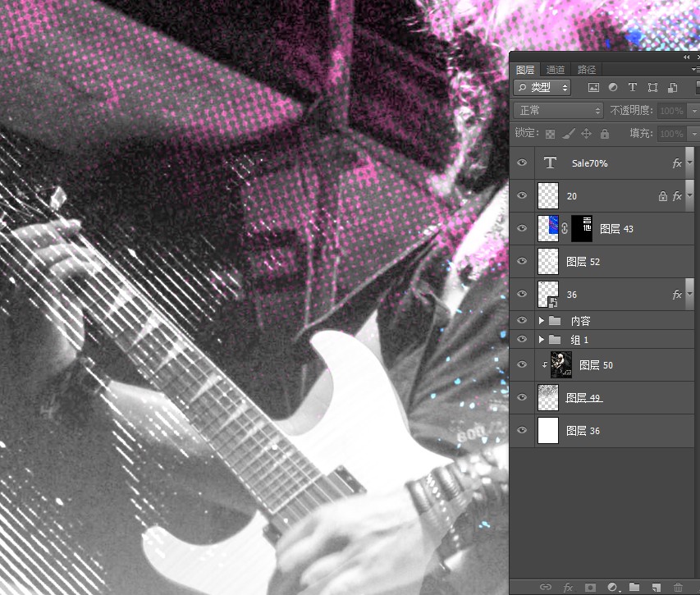Screen dimensions: 700x595
Task: Filter layers by type layer icon
Action: coord(633,88)
